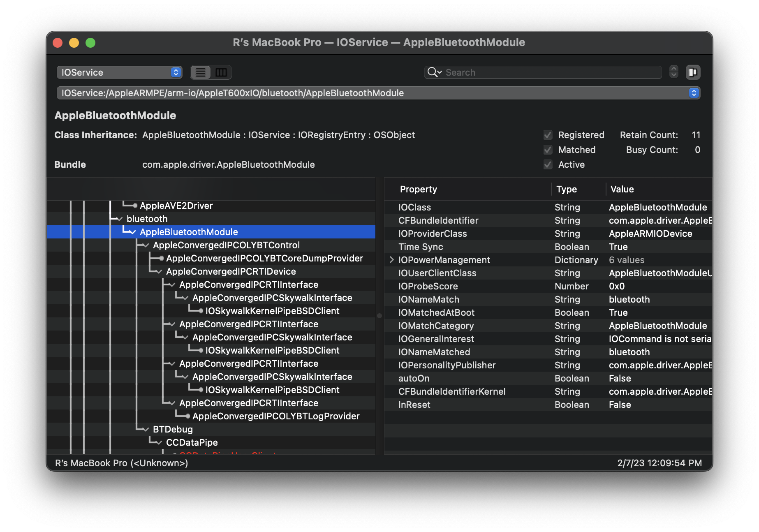Collapse the AppleBluetoothModule node

tap(133, 232)
